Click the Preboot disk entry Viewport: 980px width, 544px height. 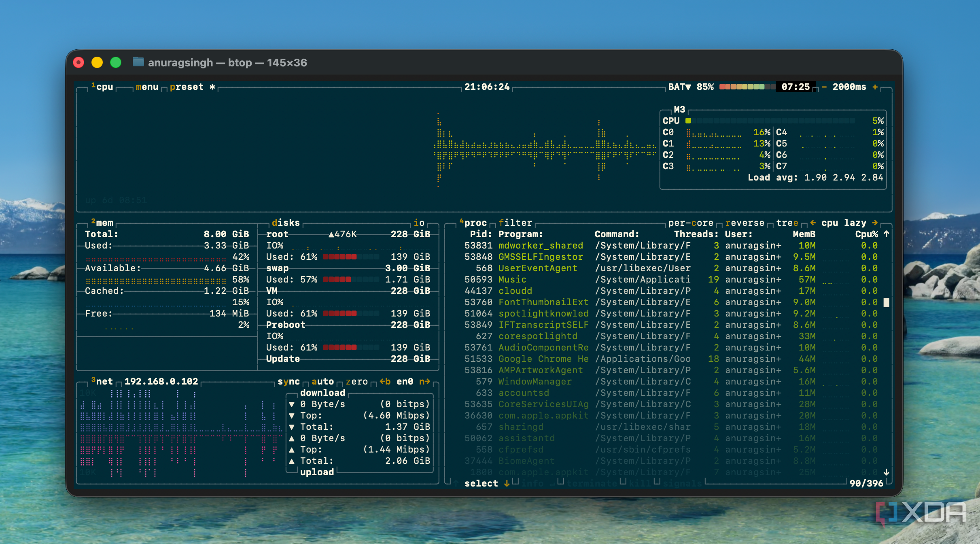(286, 325)
